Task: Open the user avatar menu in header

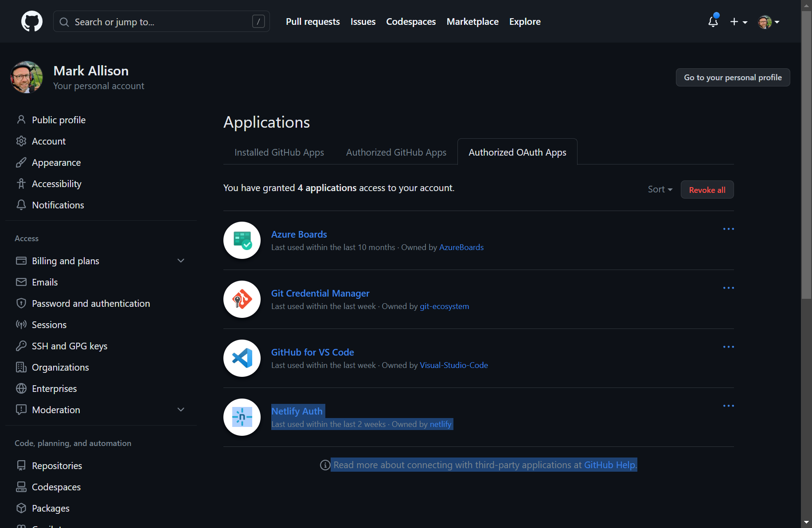Action: click(x=769, y=22)
